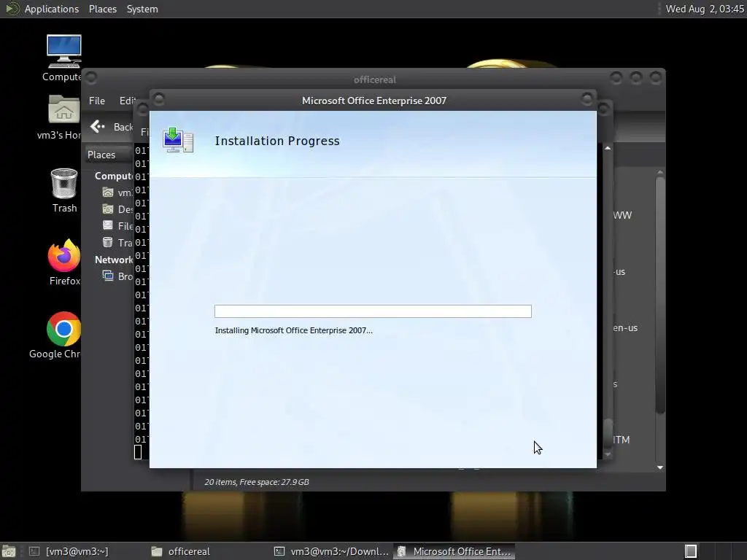Select Network heading in Places sidebar
The image size is (747, 560).
pos(113,260)
